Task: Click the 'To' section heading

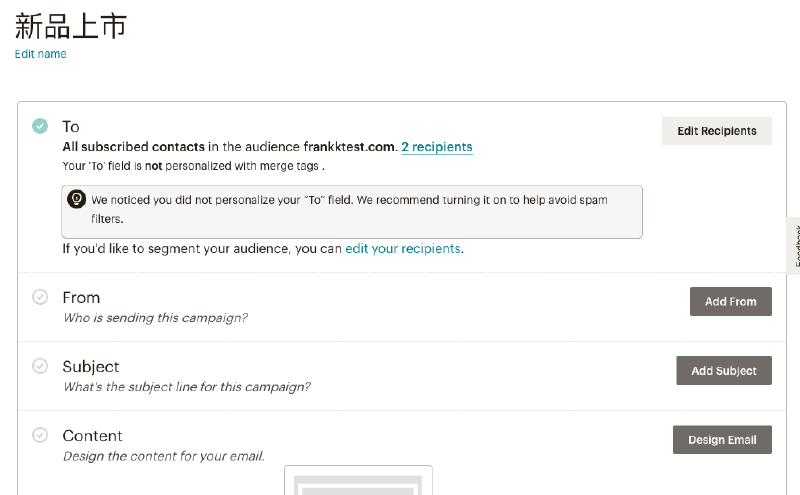Action: click(71, 127)
